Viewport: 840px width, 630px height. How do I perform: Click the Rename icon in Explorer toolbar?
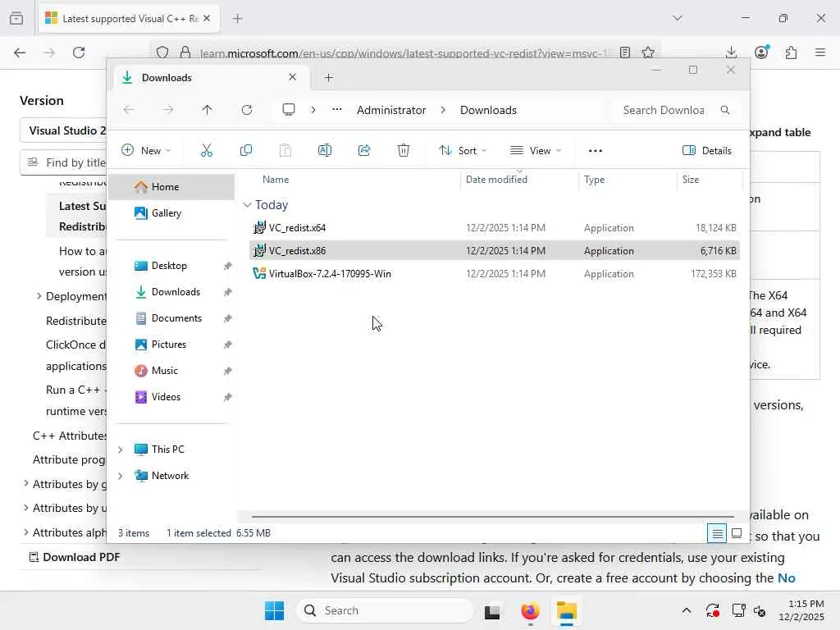click(325, 151)
